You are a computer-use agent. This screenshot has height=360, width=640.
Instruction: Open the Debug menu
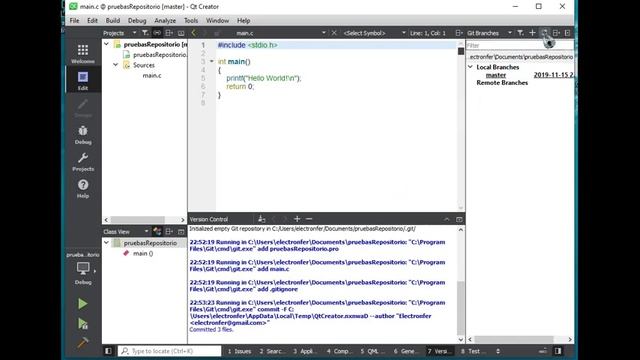[x=137, y=20]
